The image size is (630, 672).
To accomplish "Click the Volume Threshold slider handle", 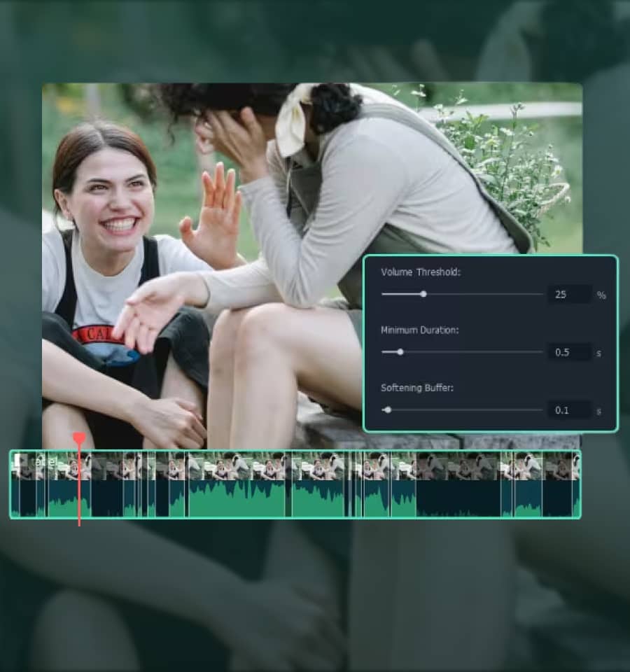I will [x=423, y=294].
